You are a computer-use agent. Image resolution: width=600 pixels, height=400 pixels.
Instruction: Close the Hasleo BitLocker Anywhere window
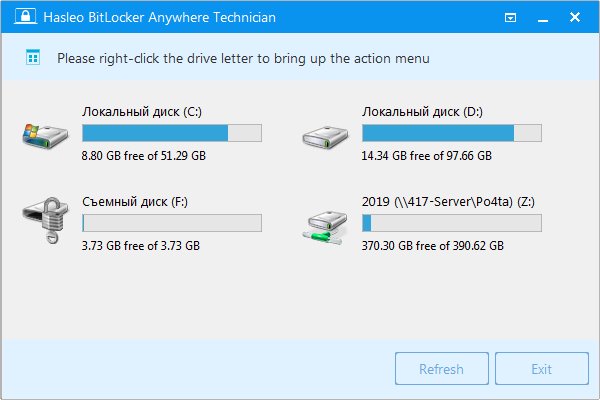tap(574, 18)
